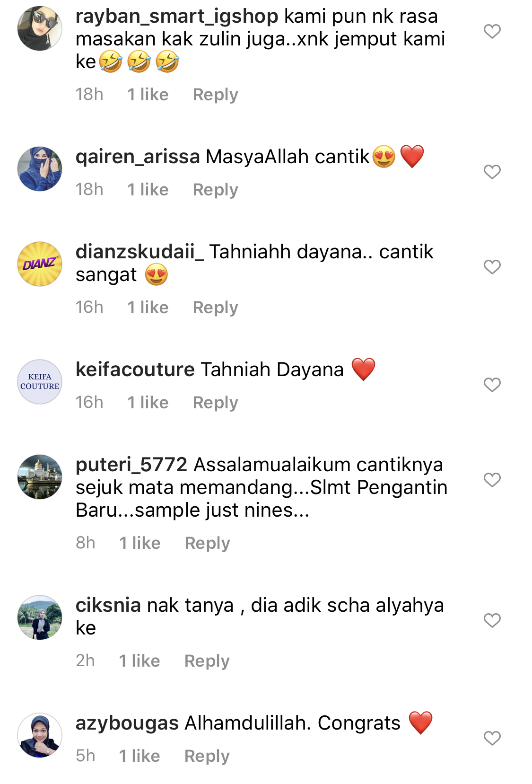532x784 pixels.
Task: Open qairen_arissa username link
Action: 138,157
